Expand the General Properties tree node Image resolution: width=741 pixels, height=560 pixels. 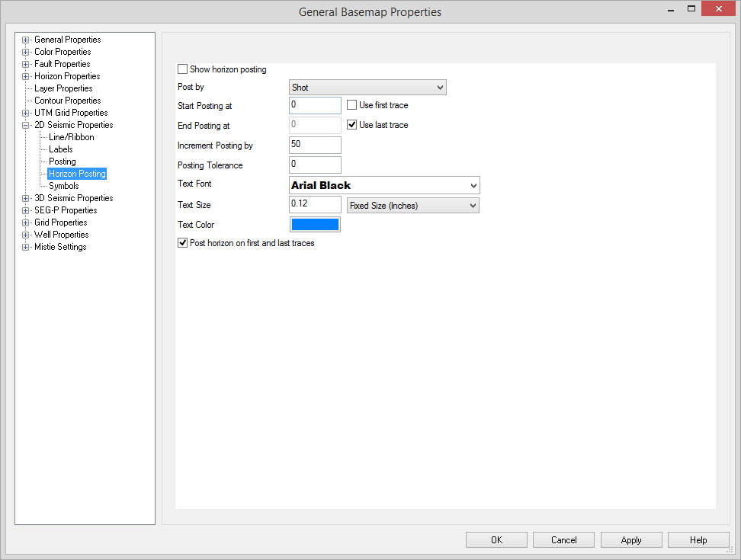[x=26, y=40]
